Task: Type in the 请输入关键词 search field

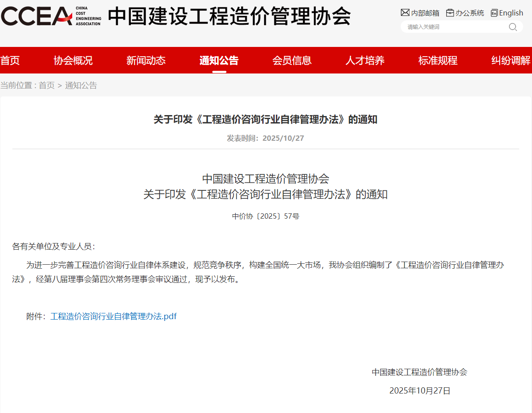Action: tap(453, 27)
